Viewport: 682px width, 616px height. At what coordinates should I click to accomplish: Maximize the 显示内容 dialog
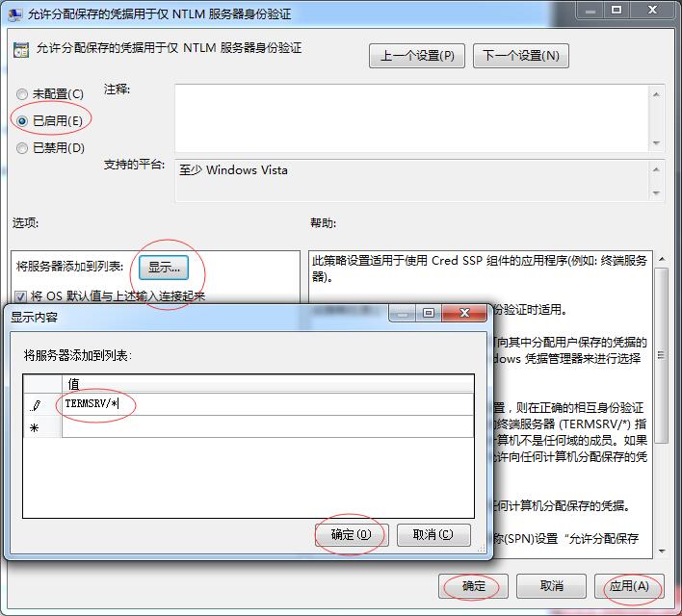pyautogui.click(x=429, y=313)
